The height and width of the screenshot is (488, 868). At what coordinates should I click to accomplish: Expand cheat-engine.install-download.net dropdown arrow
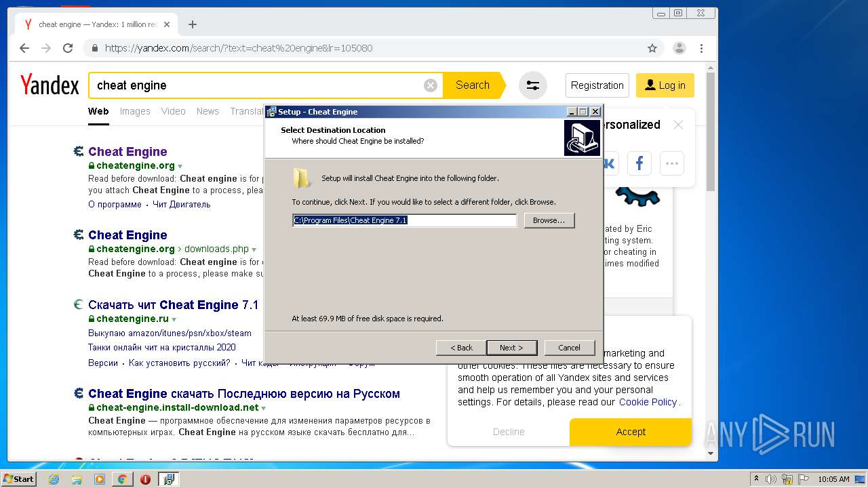[x=264, y=408]
